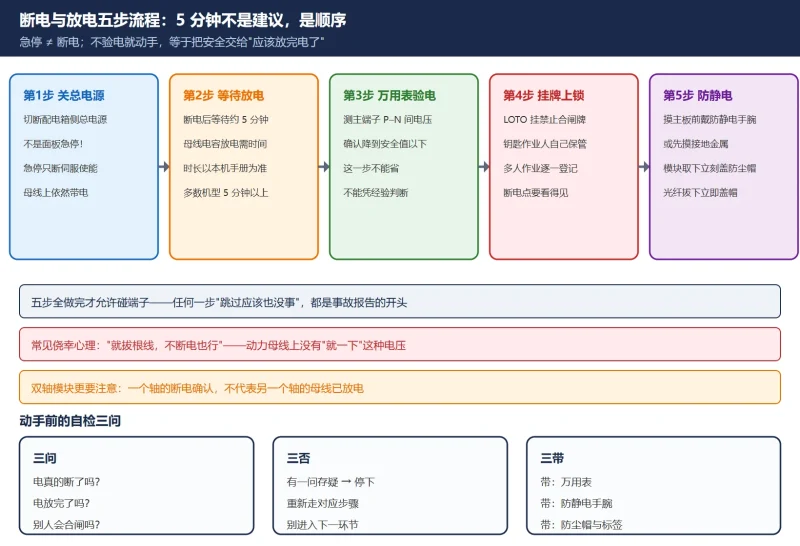This screenshot has width=800, height=546.
Task: Click the text '重新走对应步骤'
Action: (x=323, y=503)
